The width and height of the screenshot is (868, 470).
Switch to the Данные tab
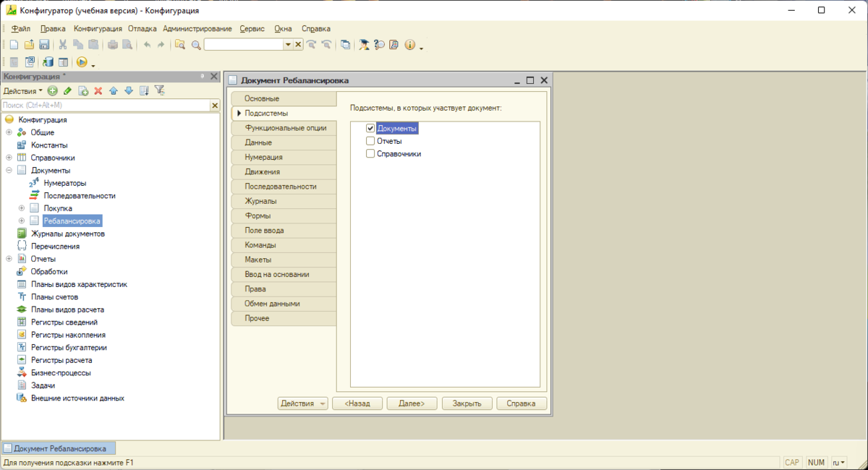click(284, 142)
